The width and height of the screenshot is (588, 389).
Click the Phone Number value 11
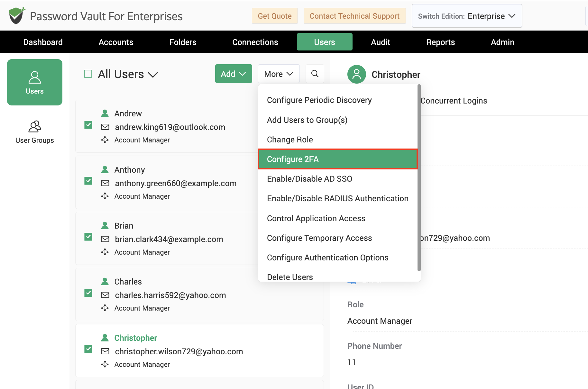point(352,362)
